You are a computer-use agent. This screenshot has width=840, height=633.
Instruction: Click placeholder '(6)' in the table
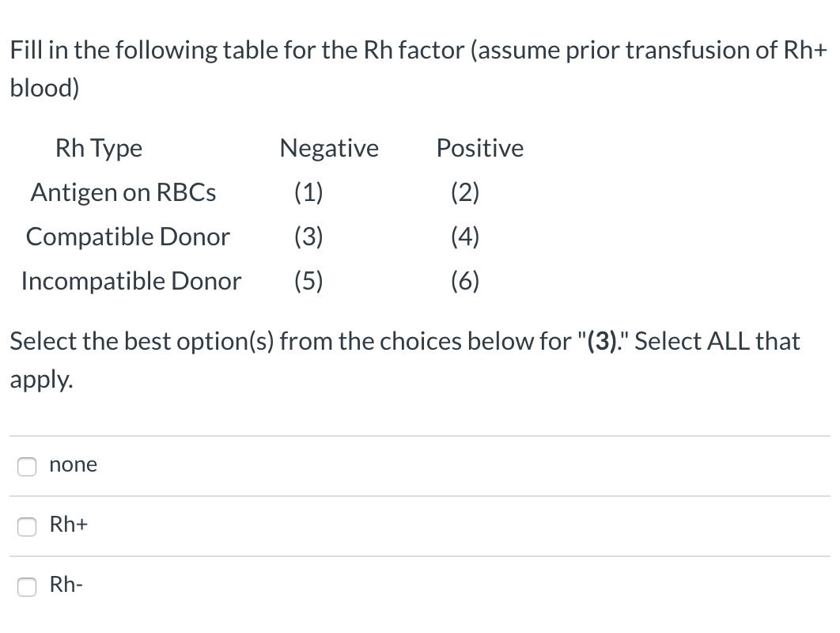pos(465,280)
